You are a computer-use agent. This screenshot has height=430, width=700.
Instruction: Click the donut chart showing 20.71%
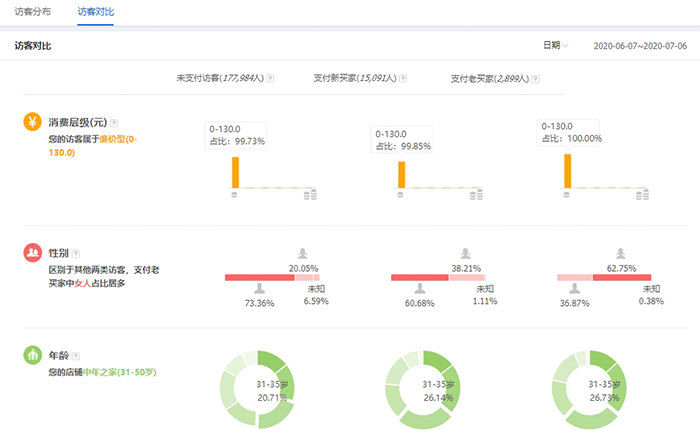pyautogui.click(x=258, y=390)
